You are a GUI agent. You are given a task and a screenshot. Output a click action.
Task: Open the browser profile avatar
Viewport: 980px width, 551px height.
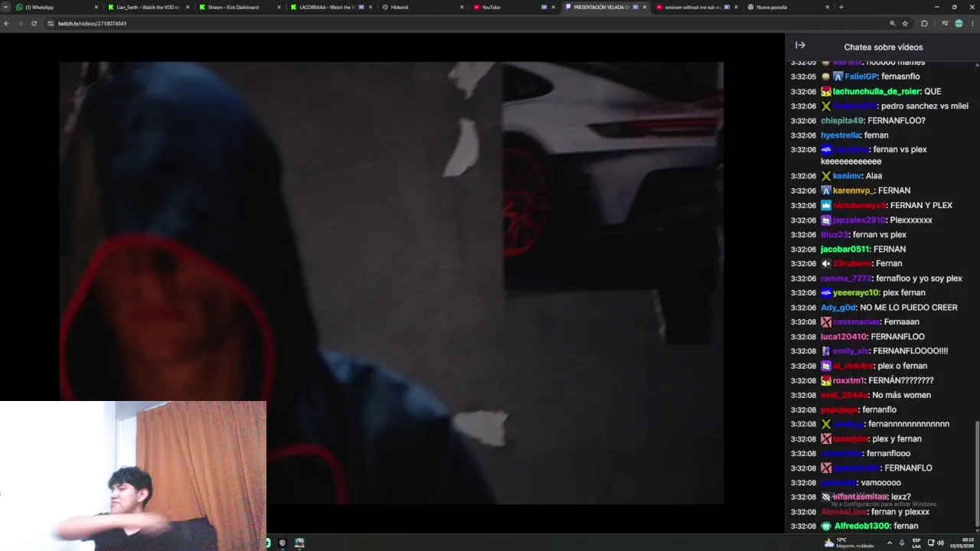959,24
